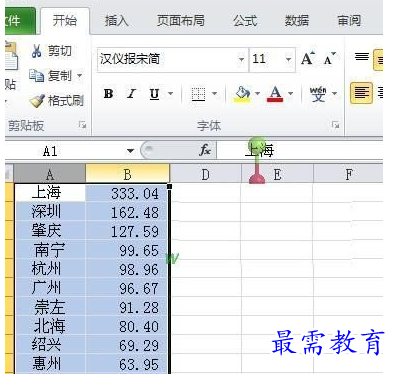This screenshot has width=393, height=374.
Task: Increase font size with large A
Action: point(308,59)
